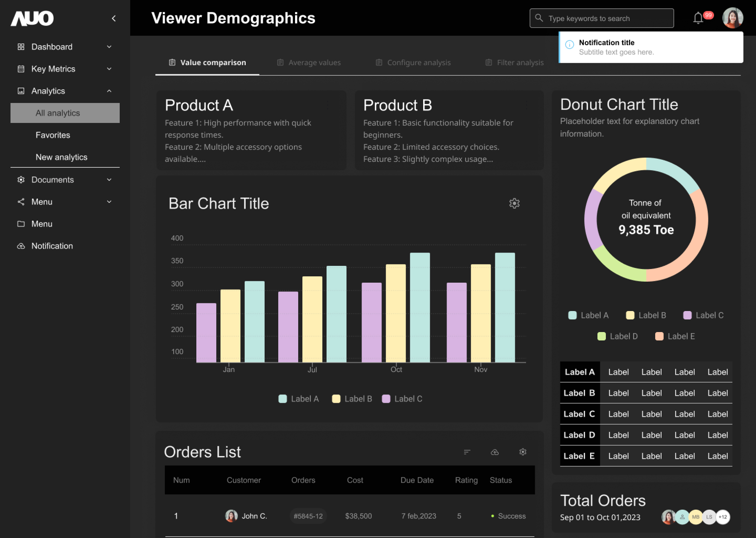The image size is (756, 538).
Task: Open Favorites under Analytics
Action: point(53,135)
